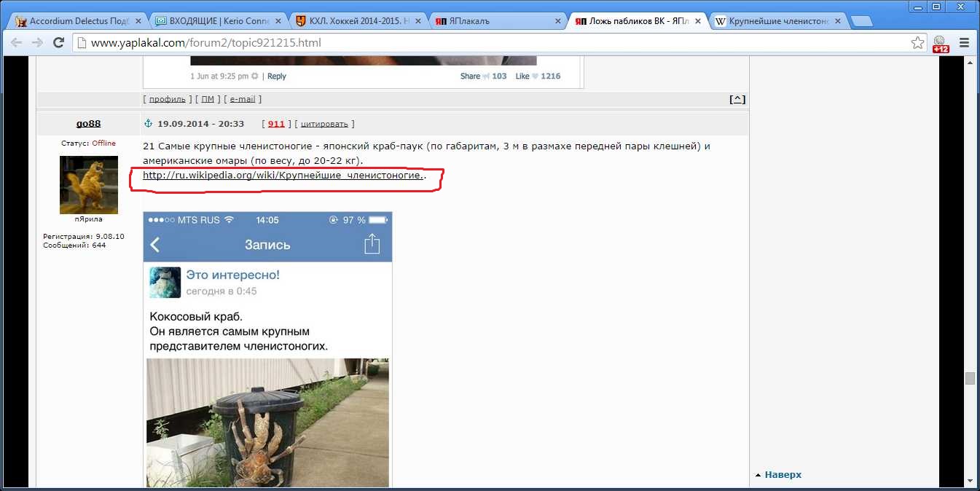Switch to the КХЛ Хоккей 2014-2015 tab
Viewport: 980px width, 491px height.
pyautogui.click(x=357, y=21)
